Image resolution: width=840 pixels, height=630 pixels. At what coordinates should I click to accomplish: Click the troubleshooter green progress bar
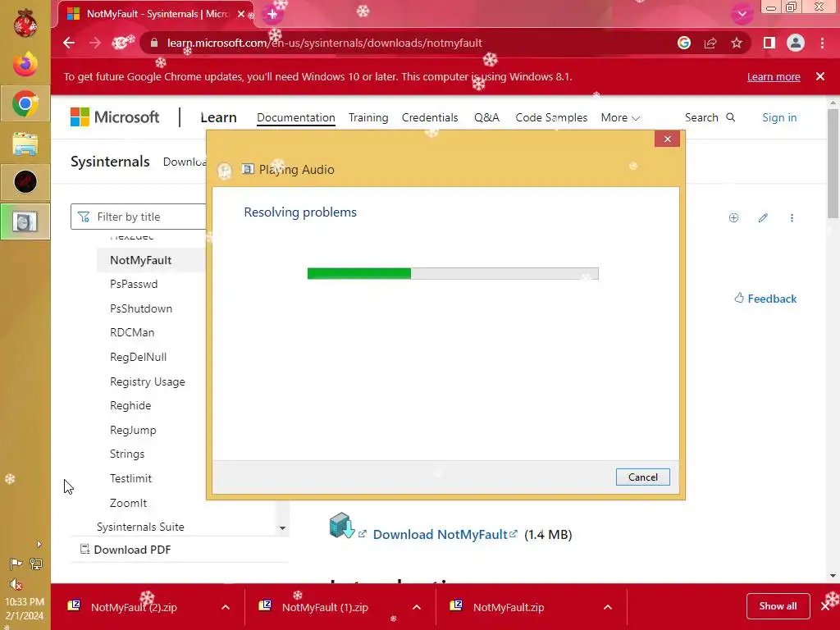(x=453, y=273)
